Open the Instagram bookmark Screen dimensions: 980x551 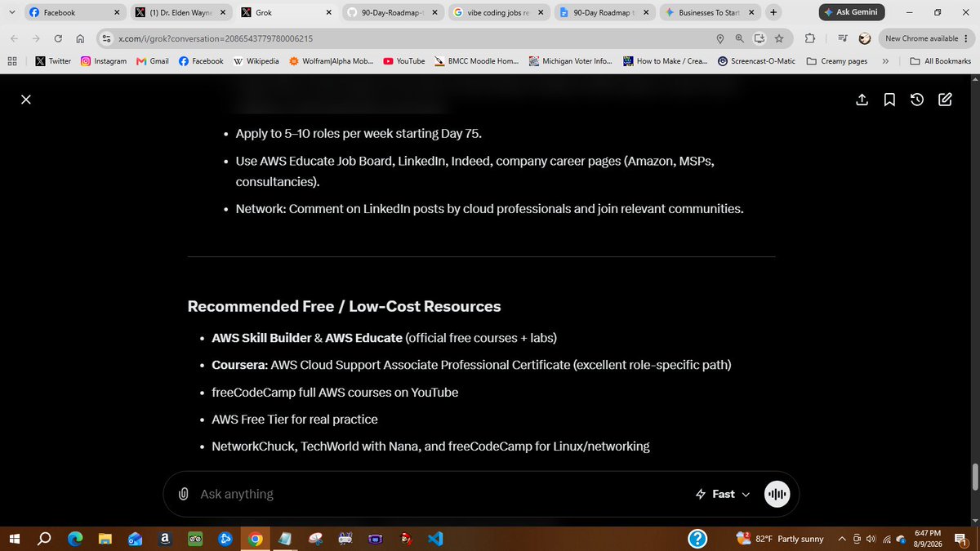click(104, 61)
